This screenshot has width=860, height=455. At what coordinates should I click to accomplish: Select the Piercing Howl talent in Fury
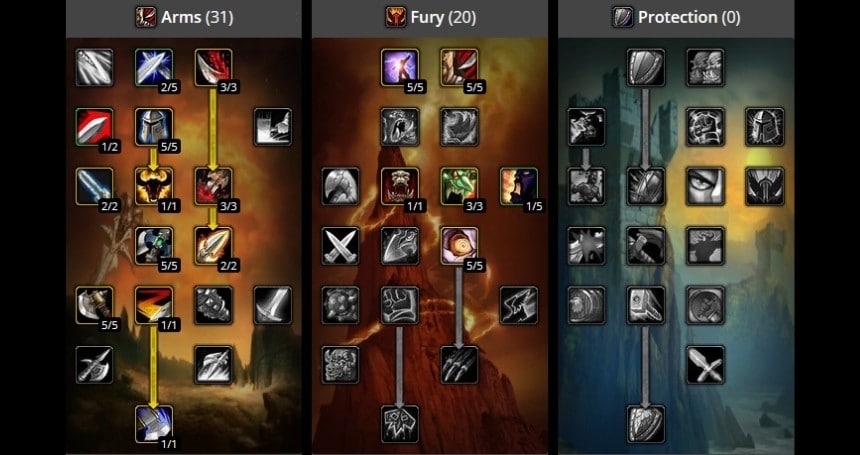pos(400,186)
